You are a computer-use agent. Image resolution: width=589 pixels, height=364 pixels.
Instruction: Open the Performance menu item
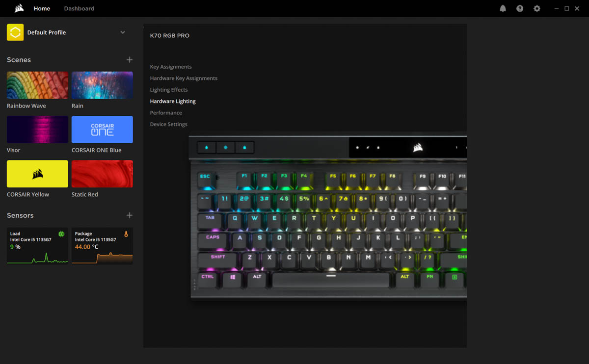click(166, 113)
